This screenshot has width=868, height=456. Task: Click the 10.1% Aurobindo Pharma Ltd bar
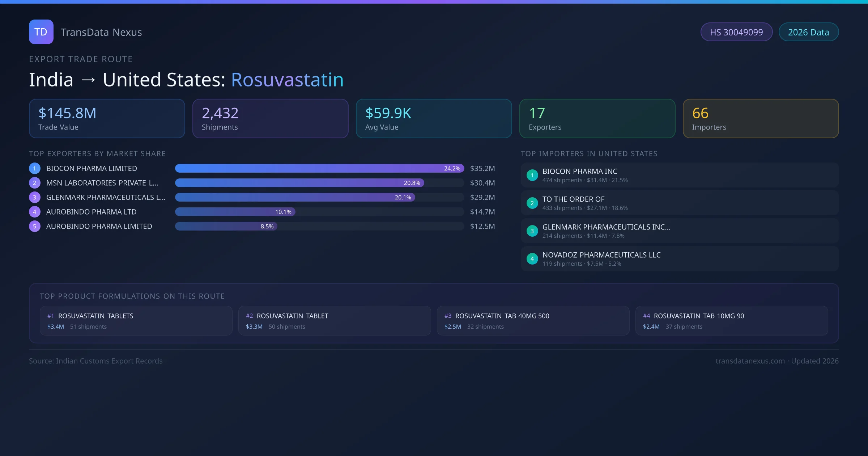[235, 212]
